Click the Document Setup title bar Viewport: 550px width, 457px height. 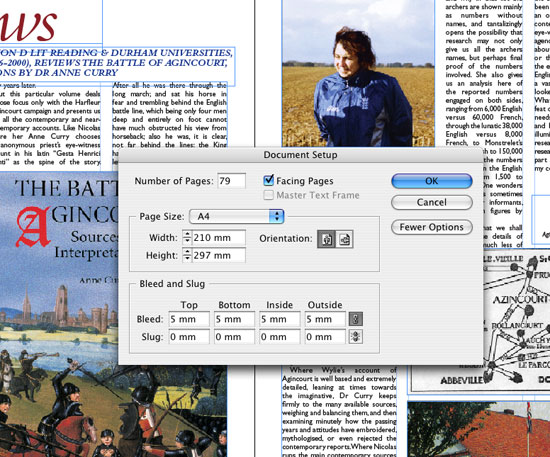click(x=300, y=155)
